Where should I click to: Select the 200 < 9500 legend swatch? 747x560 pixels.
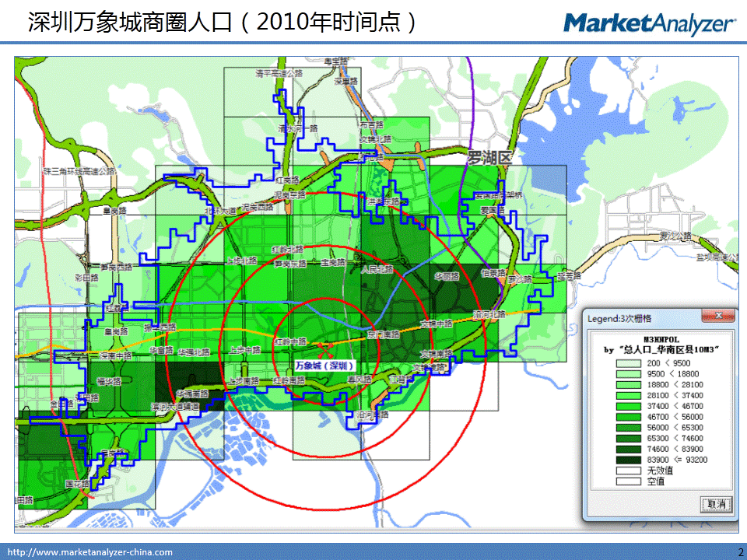630,362
